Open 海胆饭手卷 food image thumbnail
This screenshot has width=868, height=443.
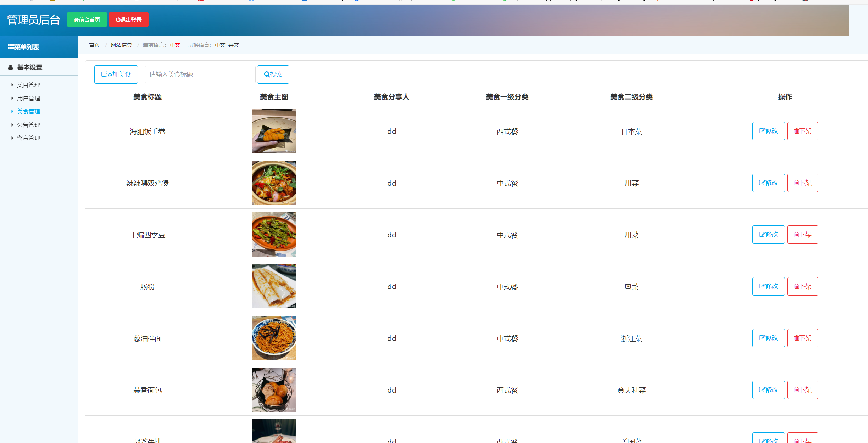point(274,131)
